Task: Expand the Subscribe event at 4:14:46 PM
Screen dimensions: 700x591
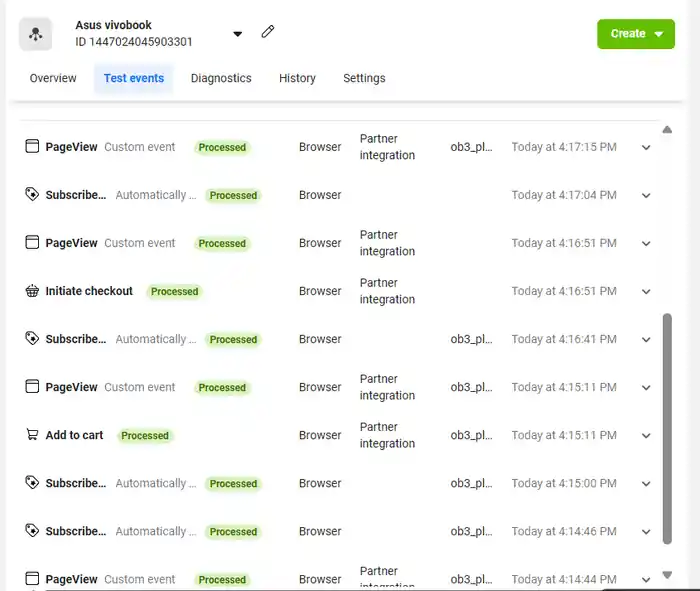Action: pos(646,532)
